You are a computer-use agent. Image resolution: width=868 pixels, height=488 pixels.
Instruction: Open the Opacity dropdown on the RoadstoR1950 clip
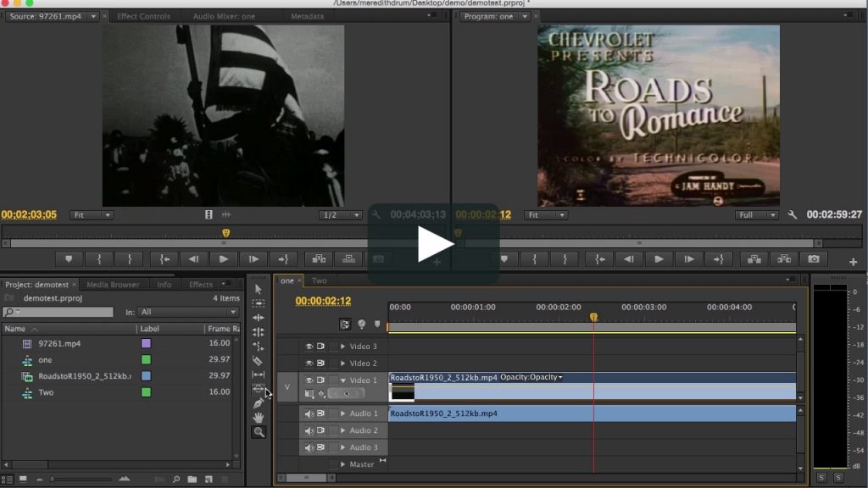click(x=559, y=375)
